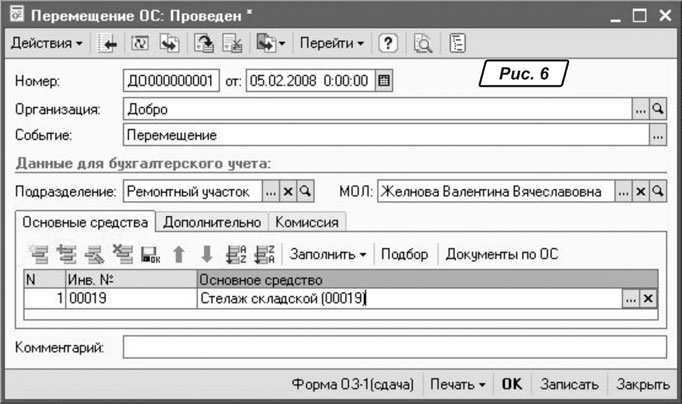Expand the Перейти dropdown menu
Screen dimensions: 682x404
tap(333, 44)
